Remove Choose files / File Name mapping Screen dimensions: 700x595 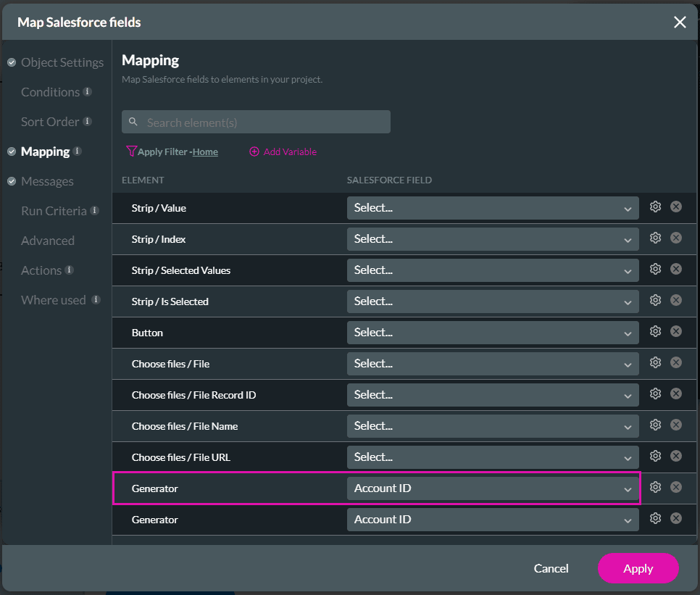[675, 425]
